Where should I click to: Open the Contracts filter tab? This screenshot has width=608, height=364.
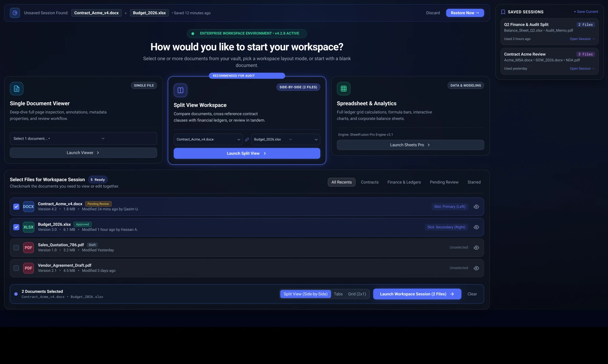click(x=370, y=182)
